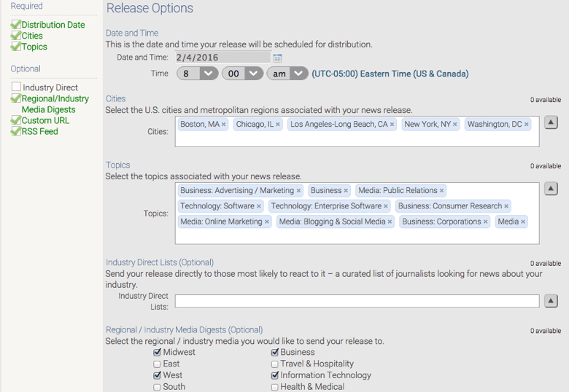This screenshot has width=569, height=392.
Task: Open the minutes dropdown showing 00
Action: (242, 74)
